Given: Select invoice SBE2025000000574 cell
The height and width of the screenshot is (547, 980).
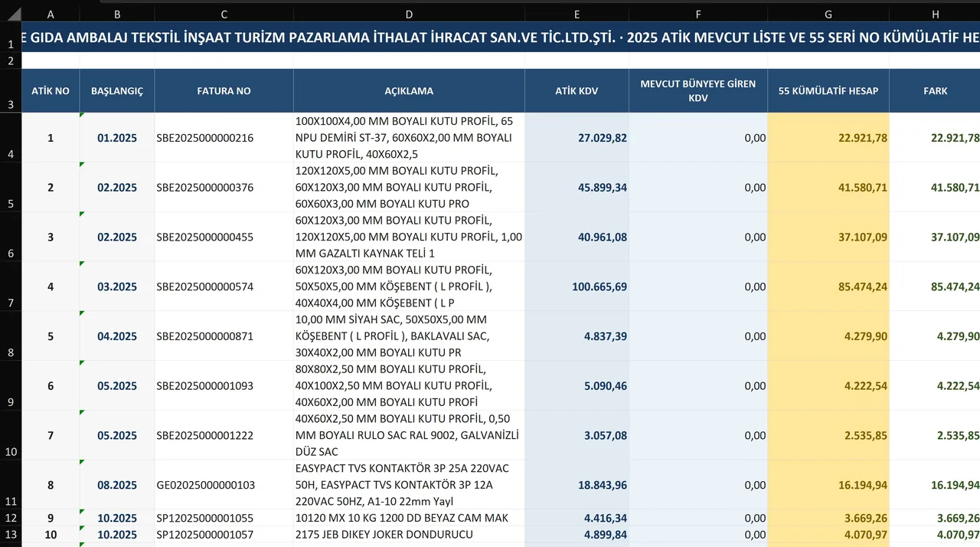Looking at the screenshot, I should point(224,287).
